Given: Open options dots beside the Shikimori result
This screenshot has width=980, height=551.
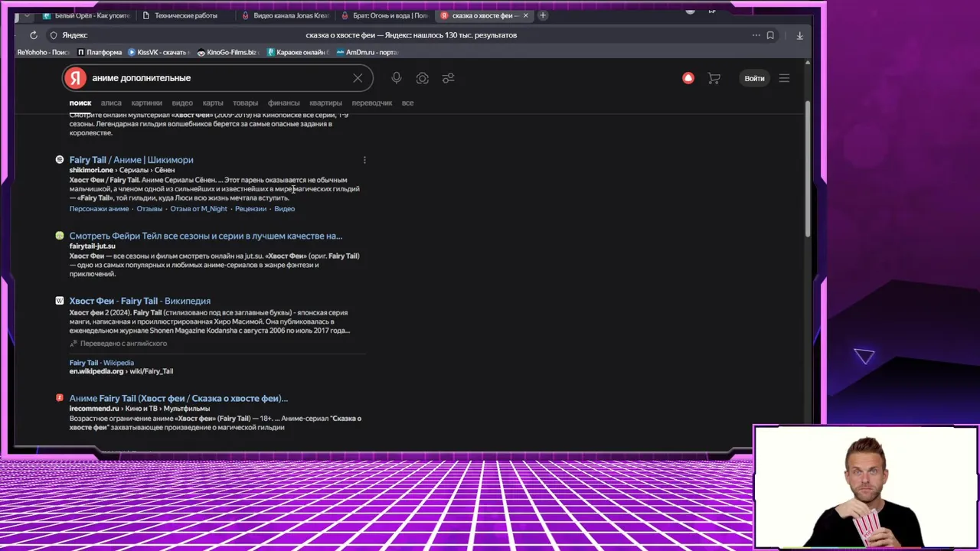Looking at the screenshot, I should pos(364,160).
